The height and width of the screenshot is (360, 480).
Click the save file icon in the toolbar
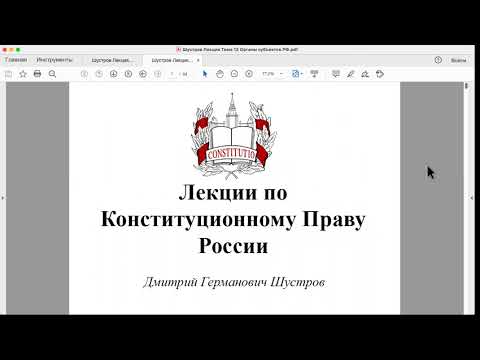[x=8, y=74]
